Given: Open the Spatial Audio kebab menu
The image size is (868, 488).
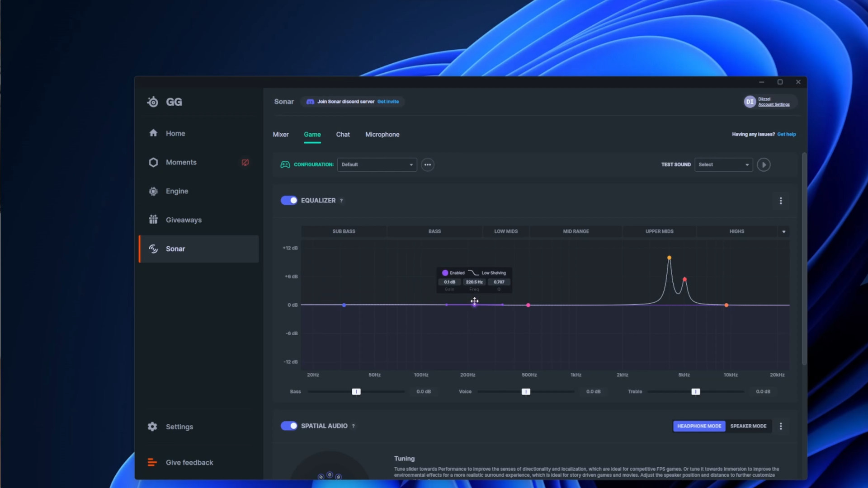Looking at the screenshot, I should point(781,426).
